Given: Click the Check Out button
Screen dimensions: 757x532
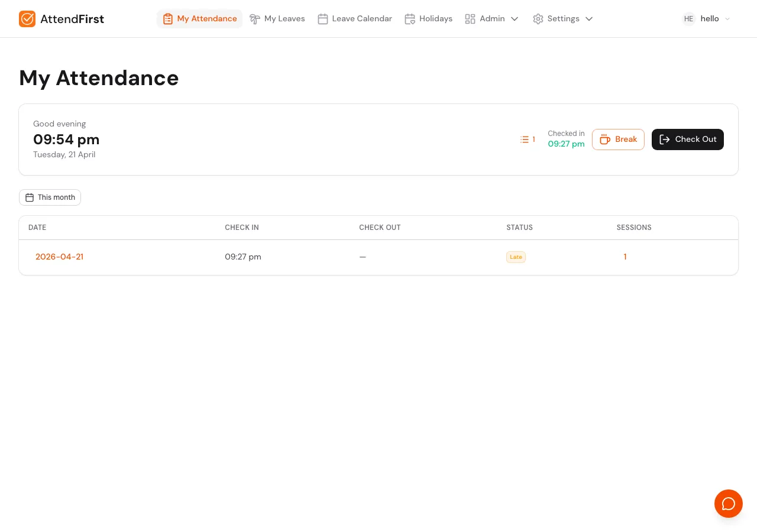Looking at the screenshot, I should (x=688, y=140).
